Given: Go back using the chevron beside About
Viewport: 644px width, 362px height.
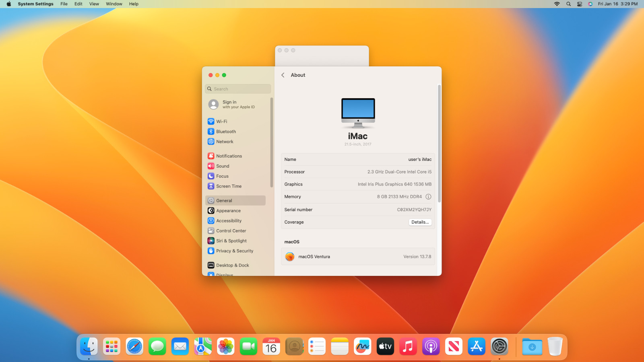Looking at the screenshot, I should (283, 75).
